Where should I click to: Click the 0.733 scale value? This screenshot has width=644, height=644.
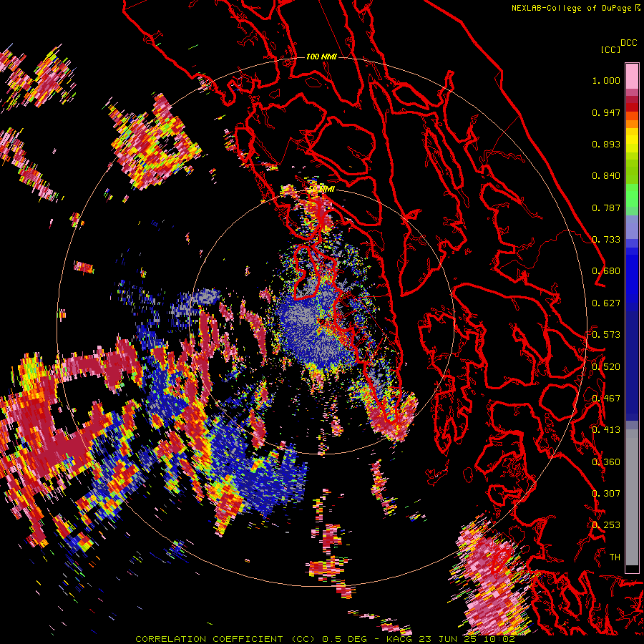606,240
